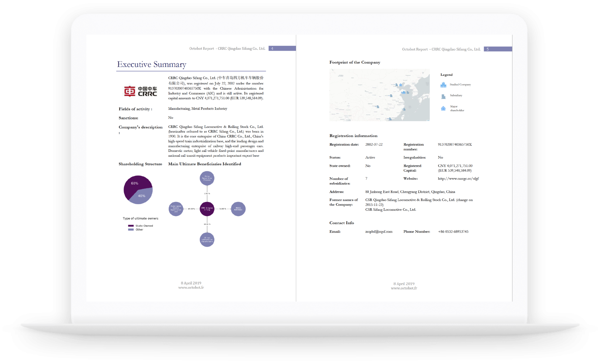Click Main Ultimate Beneficiaries Identified heading
The height and width of the screenshot is (364, 599).
204,164
